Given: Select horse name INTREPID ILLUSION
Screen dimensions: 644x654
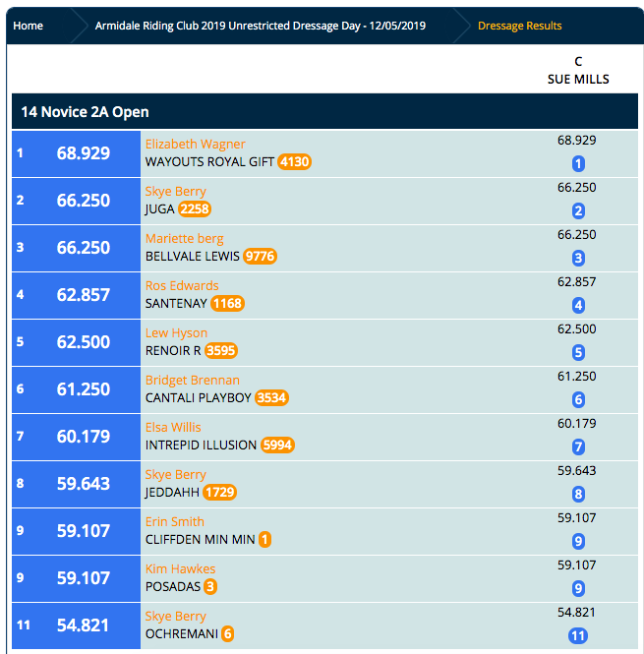Looking at the screenshot, I should tap(201, 446).
